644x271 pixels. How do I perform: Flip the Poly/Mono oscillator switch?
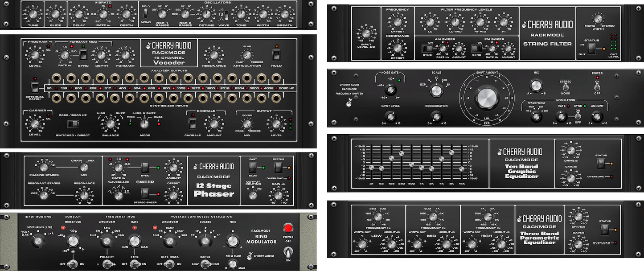point(146,14)
